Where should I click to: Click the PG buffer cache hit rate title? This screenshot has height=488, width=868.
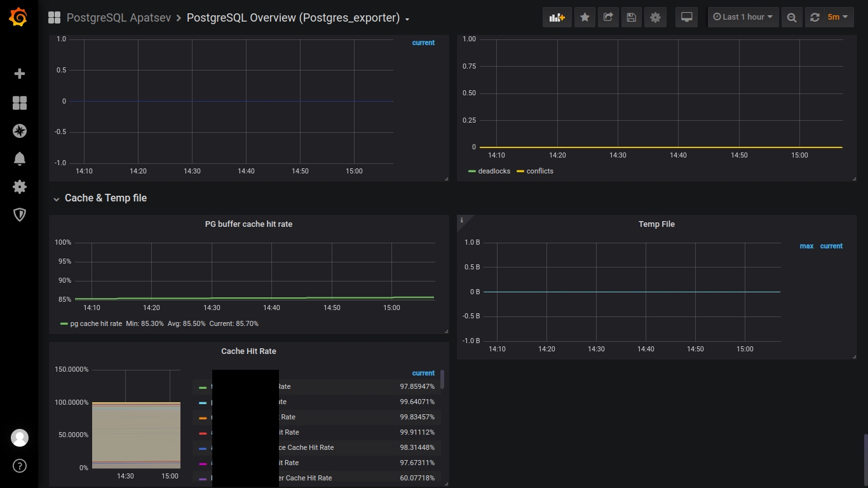(x=248, y=224)
